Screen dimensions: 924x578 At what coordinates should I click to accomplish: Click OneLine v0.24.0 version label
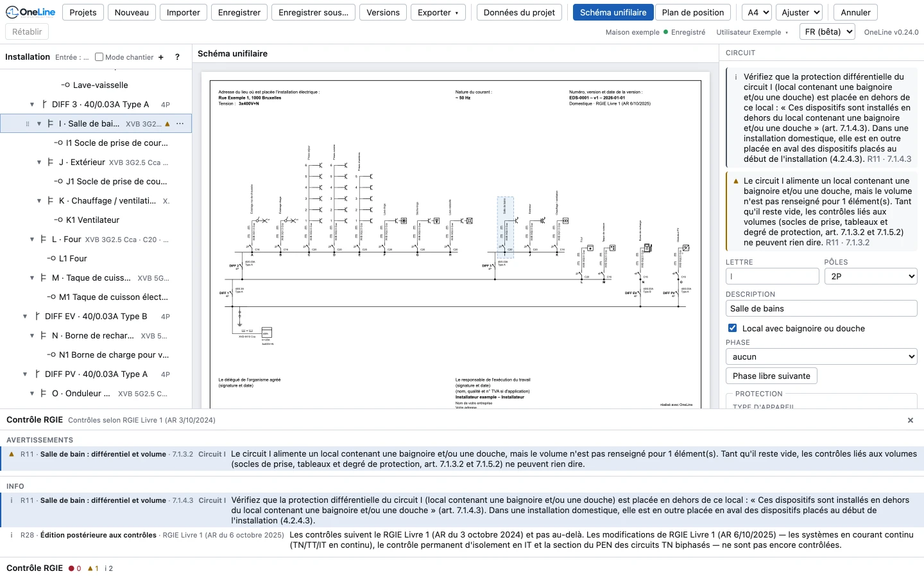pos(891,32)
